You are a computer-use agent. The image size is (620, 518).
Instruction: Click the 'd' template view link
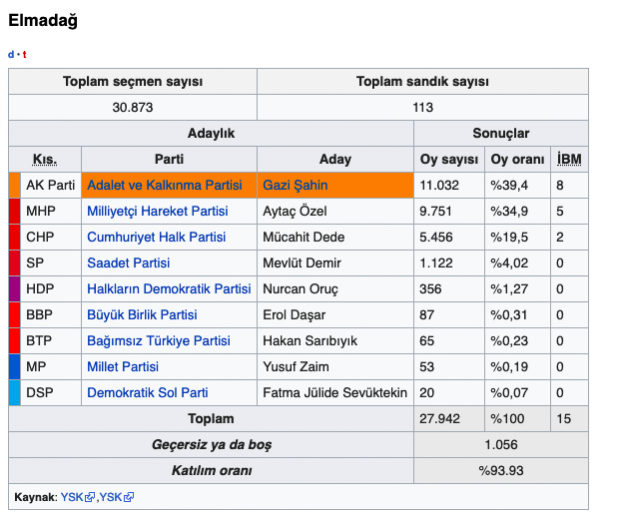(x=11, y=54)
